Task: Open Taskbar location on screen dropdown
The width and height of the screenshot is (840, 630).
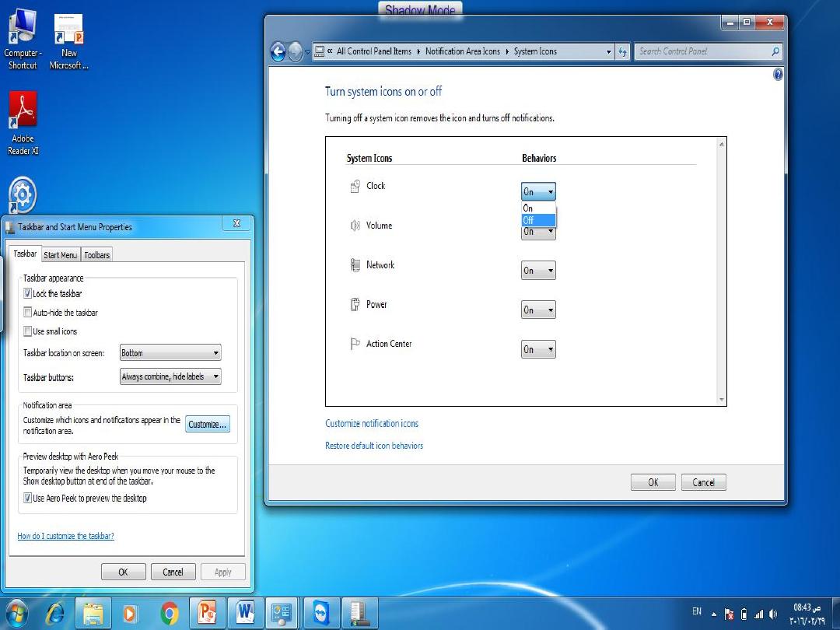Action: pyautogui.click(x=170, y=353)
